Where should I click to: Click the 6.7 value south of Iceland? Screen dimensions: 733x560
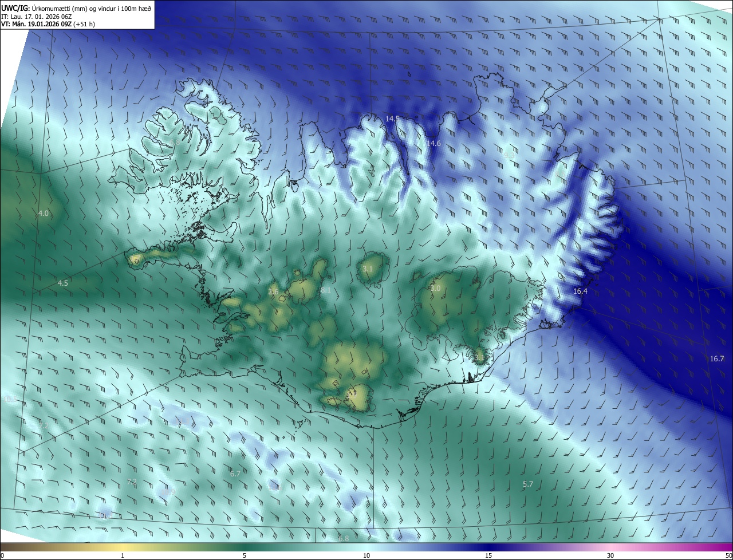pyautogui.click(x=235, y=474)
